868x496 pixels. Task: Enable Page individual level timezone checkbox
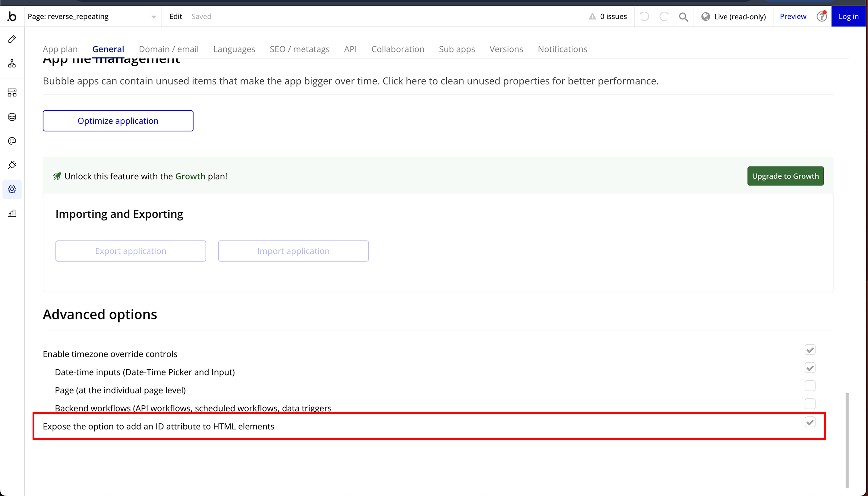click(x=810, y=386)
